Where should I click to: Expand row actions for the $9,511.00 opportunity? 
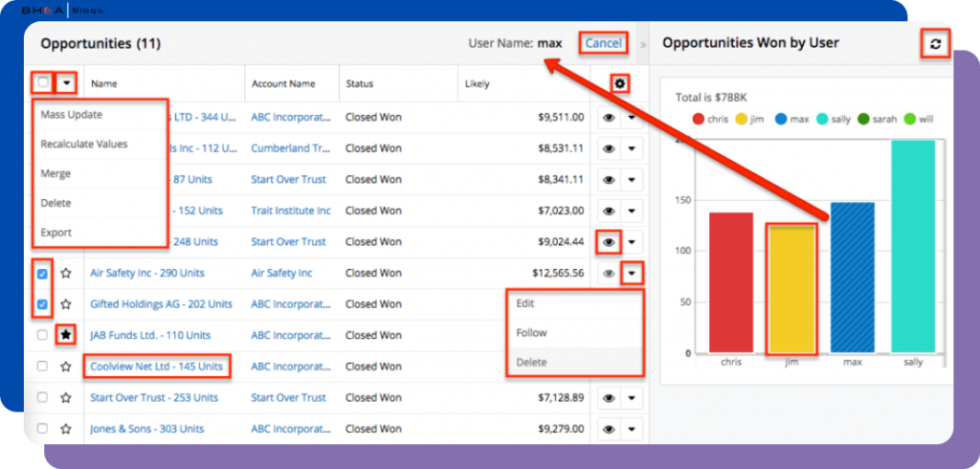(632, 118)
